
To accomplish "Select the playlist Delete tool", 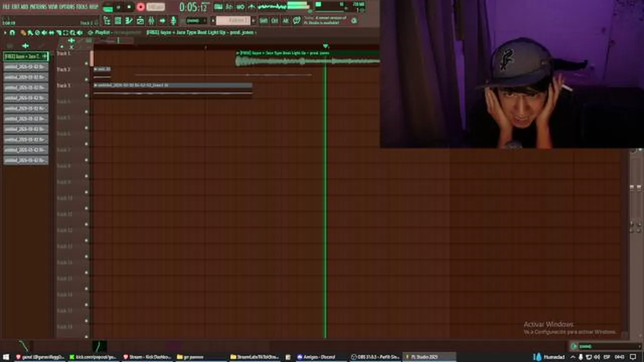I will pyautogui.click(x=37, y=33).
